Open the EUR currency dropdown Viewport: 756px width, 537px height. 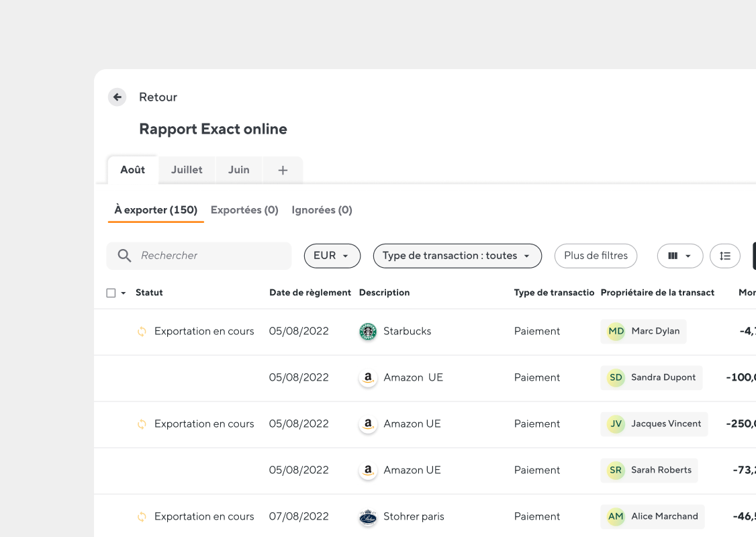[332, 256]
